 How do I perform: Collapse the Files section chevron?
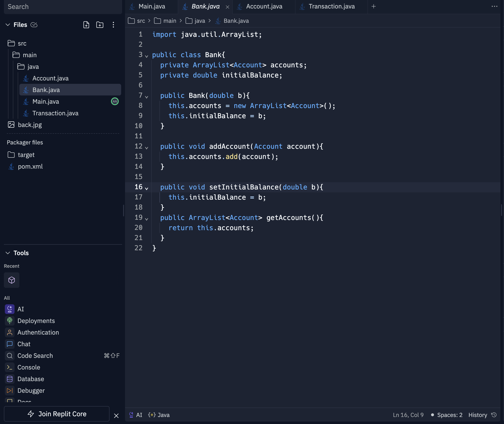tap(8, 25)
